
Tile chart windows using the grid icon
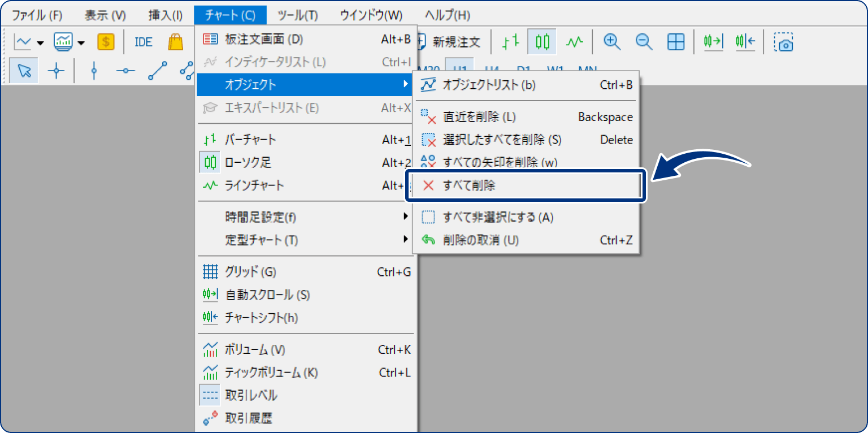[675, 41]
